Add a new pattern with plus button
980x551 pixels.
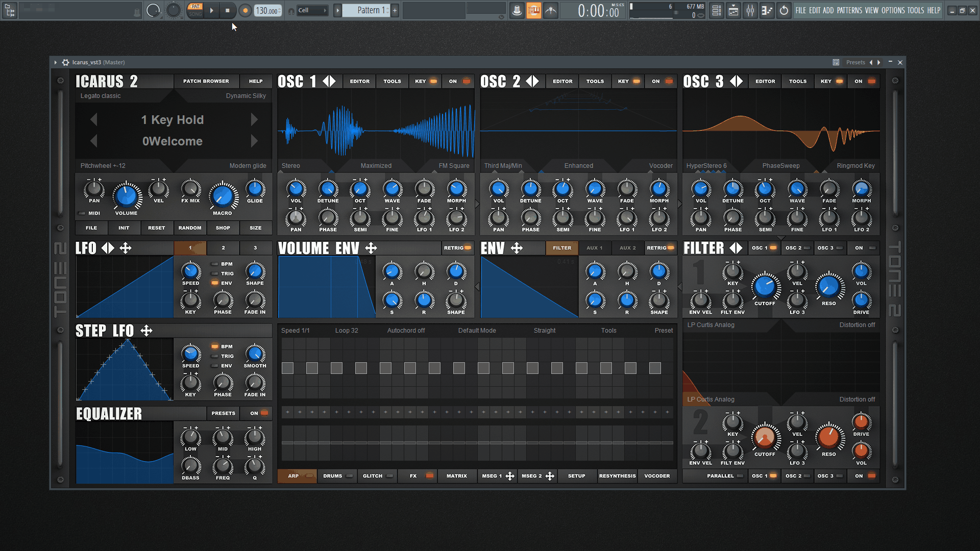[395, 10]
